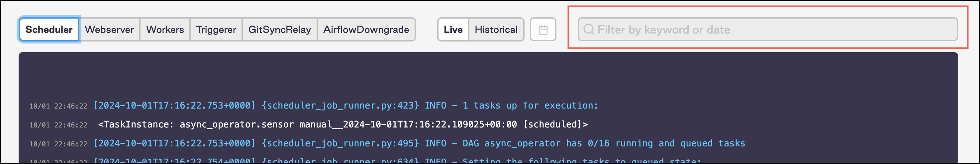Go to the Triggerer logs tab
Viewport: 980px width, 164px height.
pyautogui.click(x=216, y=30)
